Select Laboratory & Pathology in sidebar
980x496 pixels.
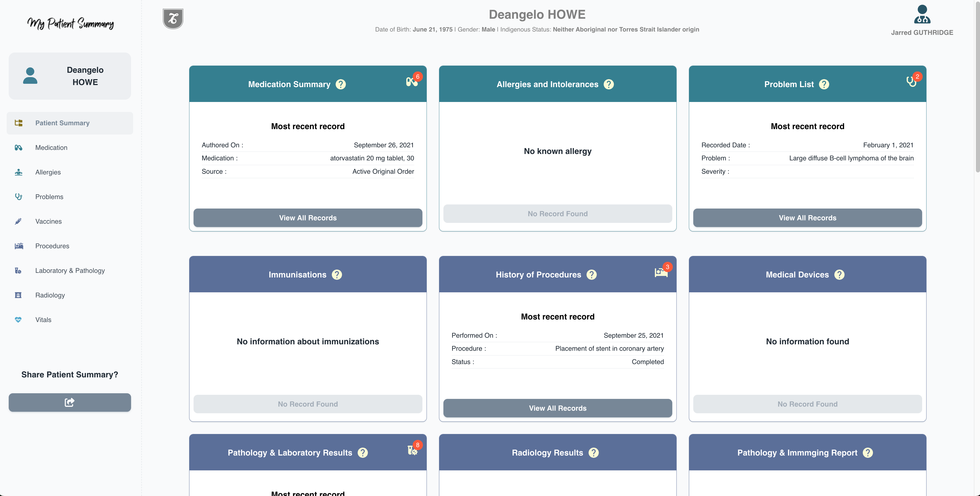click(x=70, y=271)
